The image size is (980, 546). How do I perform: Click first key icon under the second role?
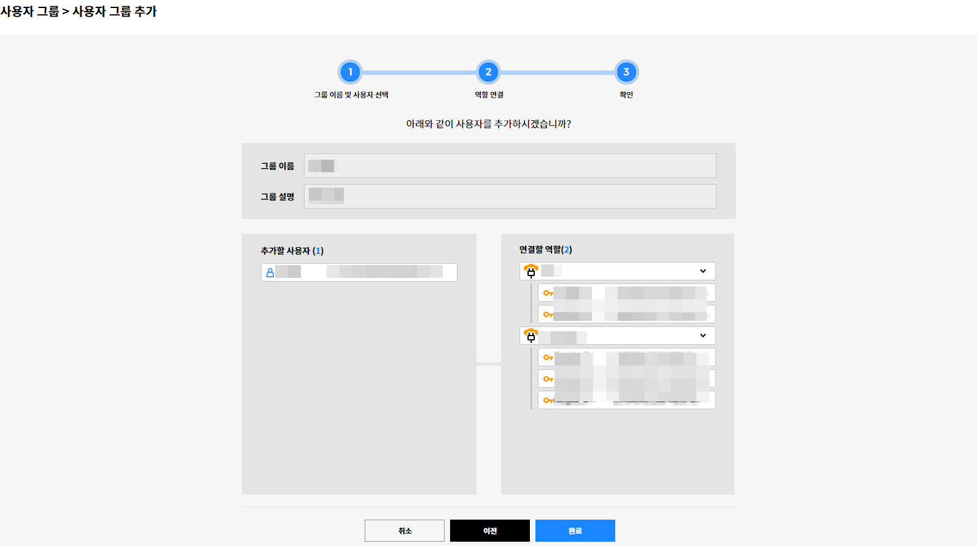pyautogui.click(x=548, y=358)
